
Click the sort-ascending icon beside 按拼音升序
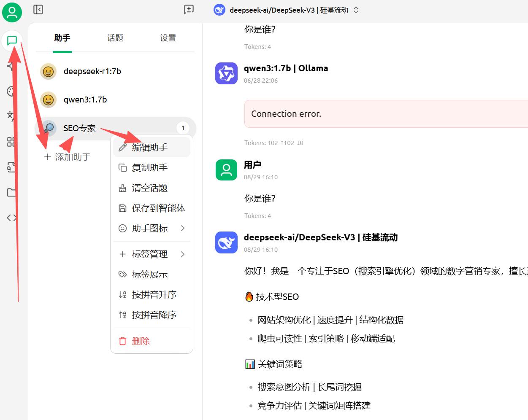[122, 294]
